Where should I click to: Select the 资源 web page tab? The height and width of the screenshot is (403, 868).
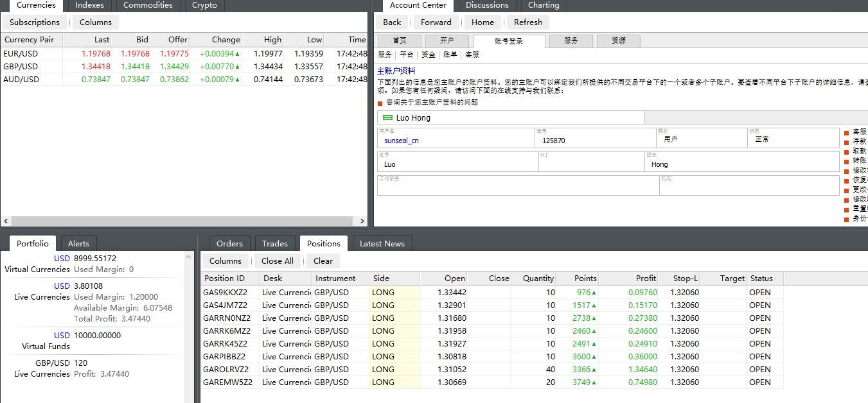(x=619, y=41)
